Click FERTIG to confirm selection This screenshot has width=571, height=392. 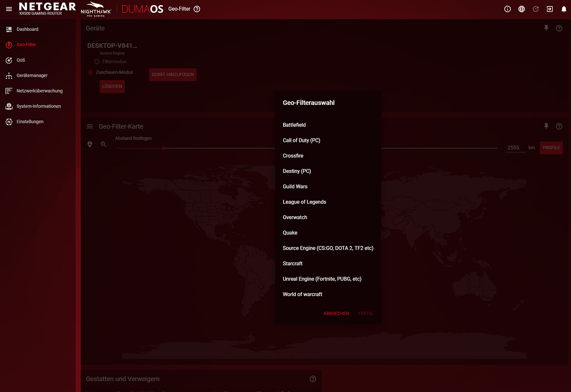[x=365, y=314]
